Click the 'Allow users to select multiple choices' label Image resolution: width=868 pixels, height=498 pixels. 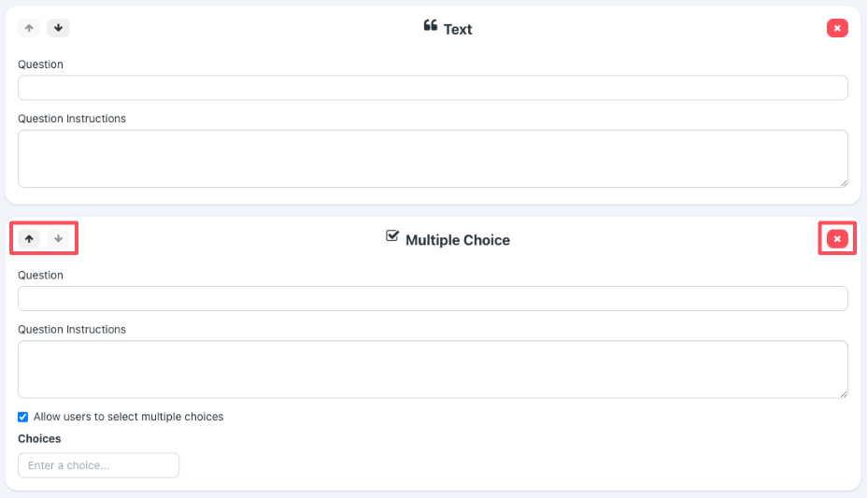tap(128, 417)
